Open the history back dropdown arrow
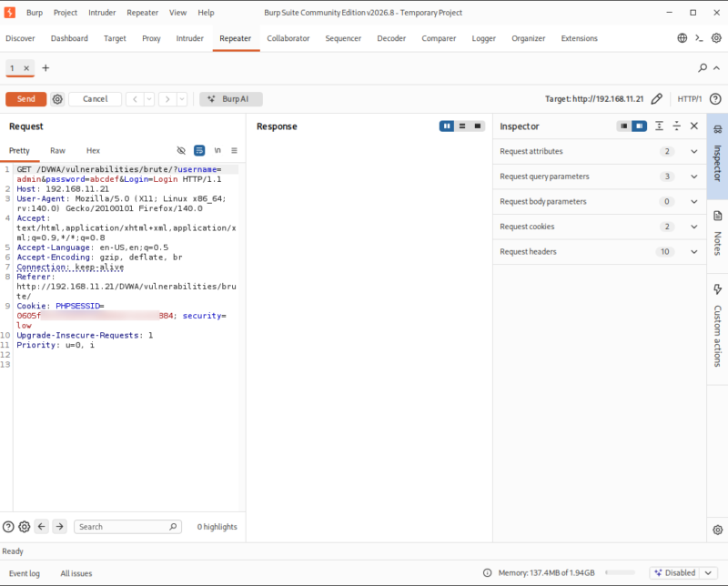 coord(149,99)
